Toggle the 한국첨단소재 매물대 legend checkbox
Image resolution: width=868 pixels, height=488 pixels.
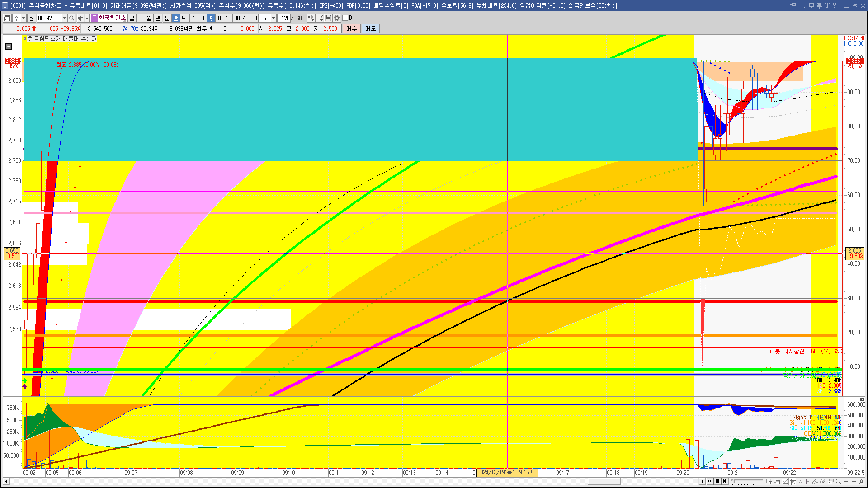click(x=25, y=39)
